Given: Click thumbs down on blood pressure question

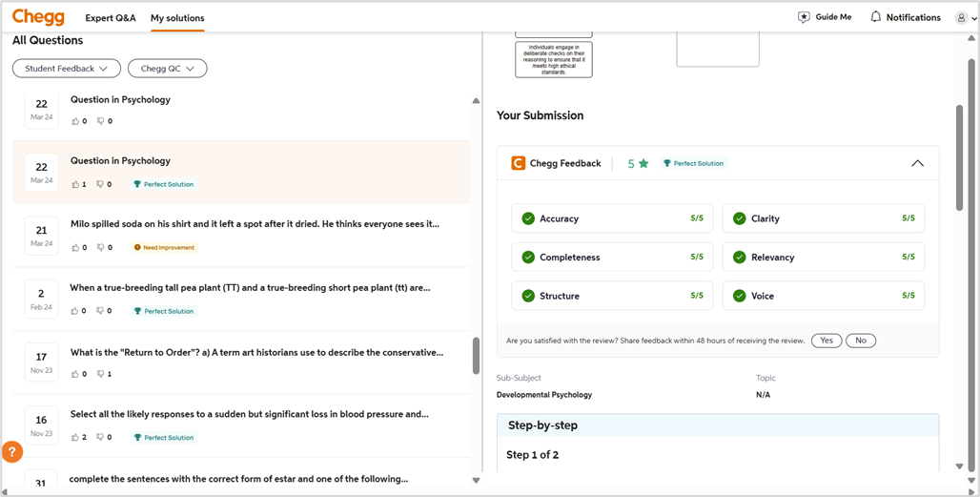Looking at the screenshot, I should click(x=101, y=438).
